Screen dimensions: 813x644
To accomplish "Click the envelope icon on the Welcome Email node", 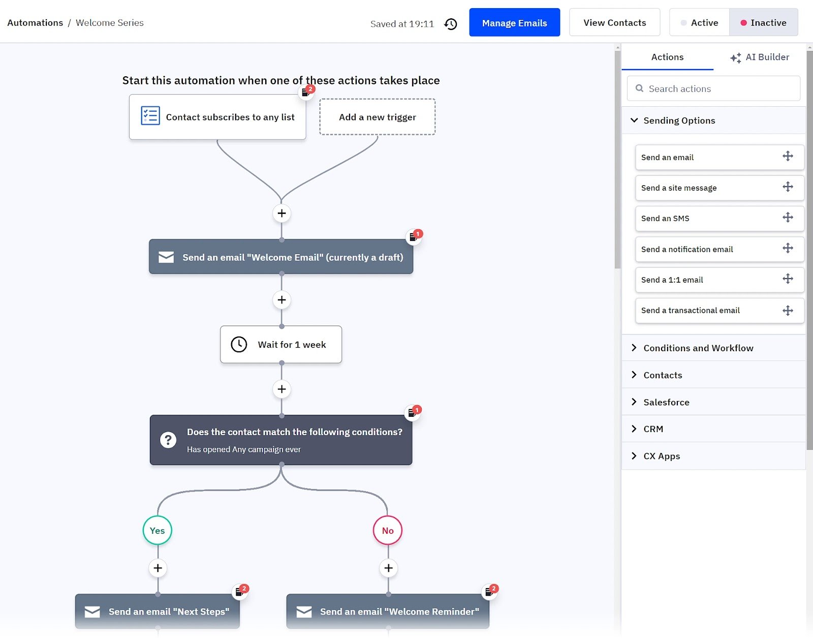I will (166, 257).
